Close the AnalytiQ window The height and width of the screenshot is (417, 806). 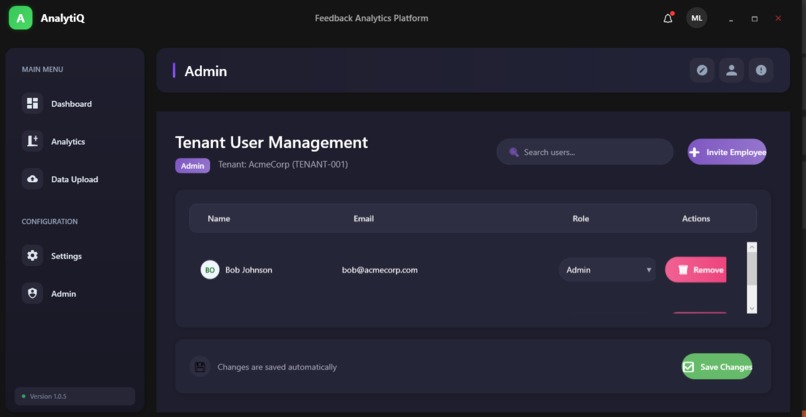click(778, 19)
